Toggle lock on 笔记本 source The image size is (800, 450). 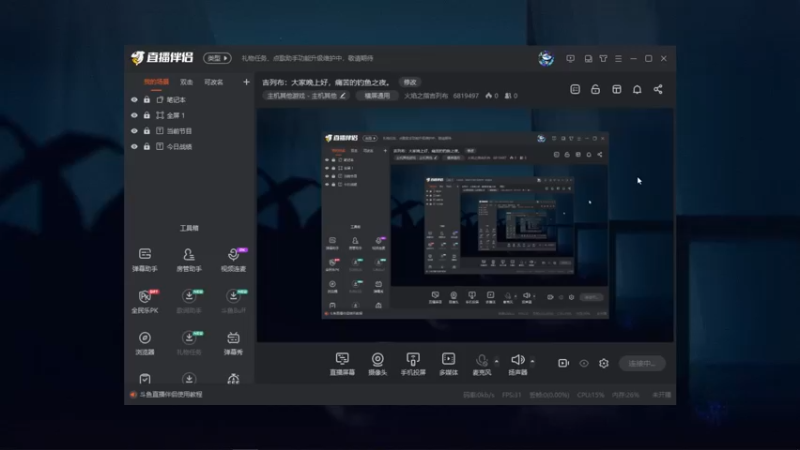click(147, 99)
